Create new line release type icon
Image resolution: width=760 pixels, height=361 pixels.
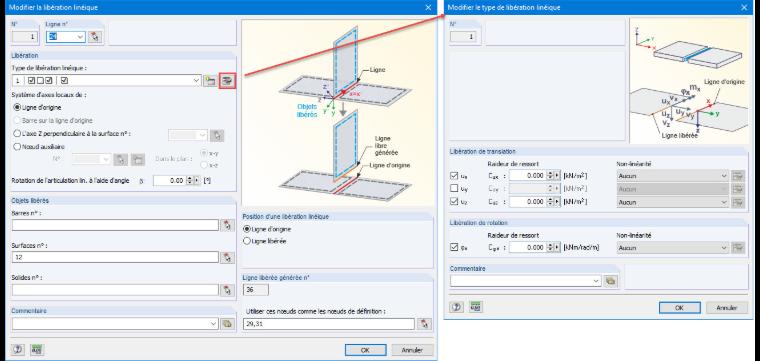(209, 81)
